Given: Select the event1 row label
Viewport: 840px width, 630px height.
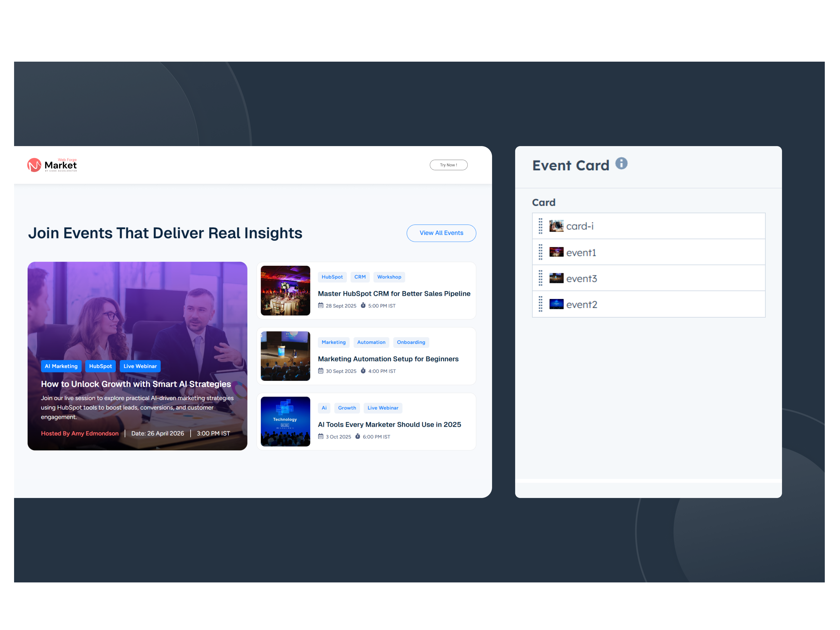Looking at the screenshot, I should [581, 253].
